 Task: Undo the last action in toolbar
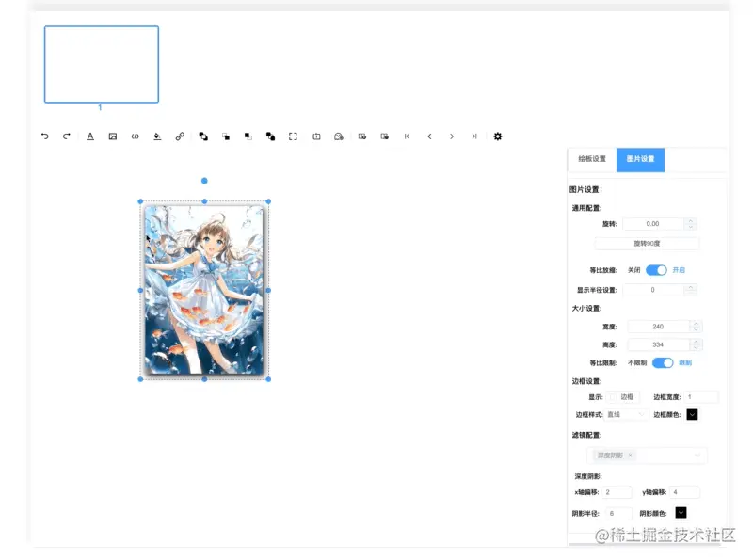[44, 136]
